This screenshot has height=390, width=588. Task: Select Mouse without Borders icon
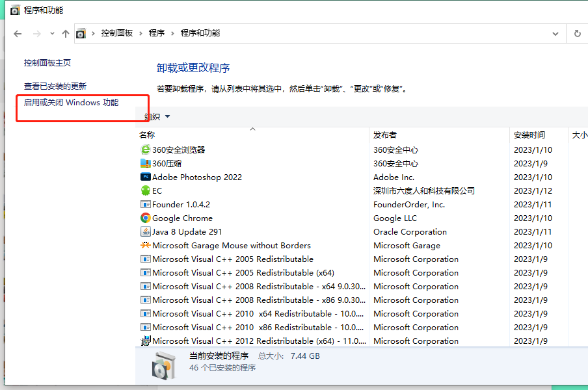click(x=146, y=245)
